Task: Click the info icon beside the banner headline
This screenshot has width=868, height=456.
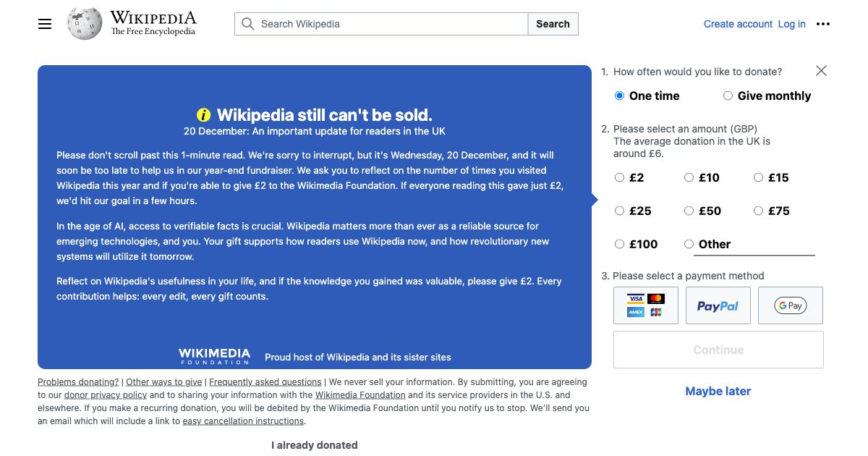Action: tap(203, 114)
